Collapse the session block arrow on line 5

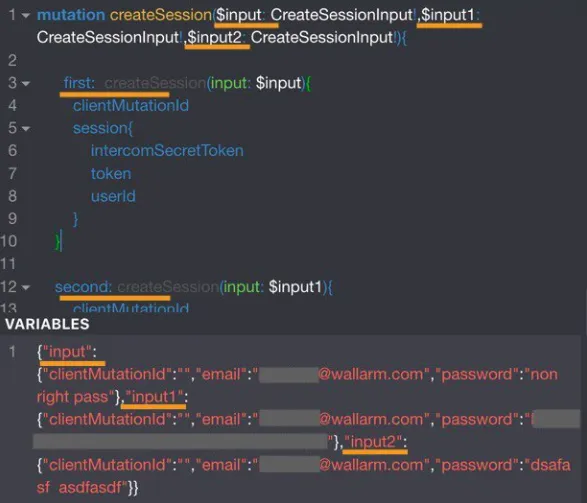[26, 129]
